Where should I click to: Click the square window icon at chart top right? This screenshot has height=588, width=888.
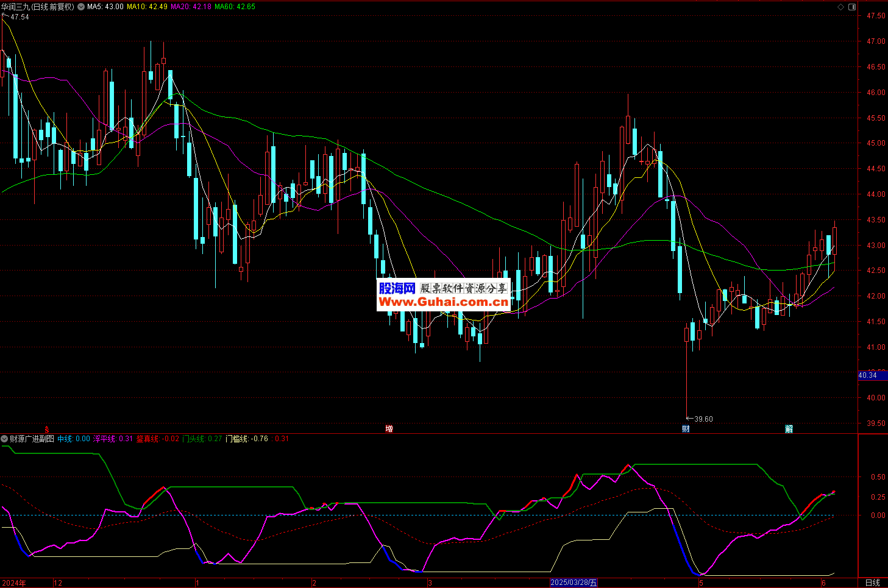point(852,7)
